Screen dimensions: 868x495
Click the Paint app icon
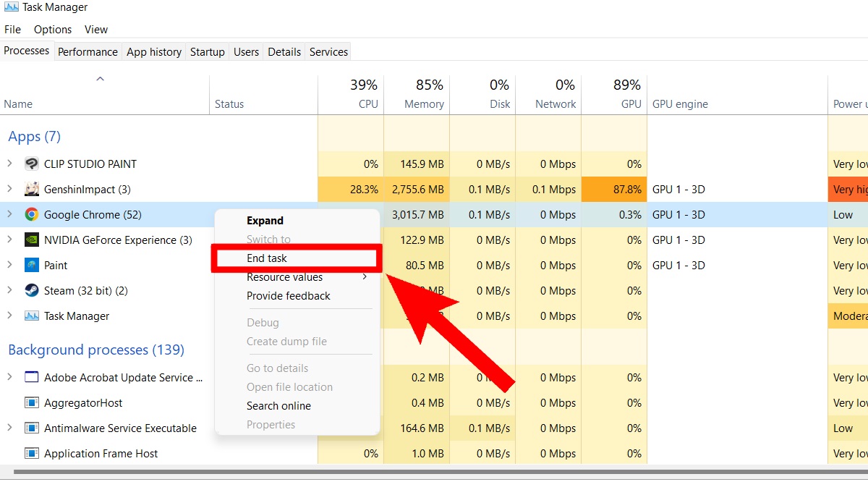coord(31,266)
